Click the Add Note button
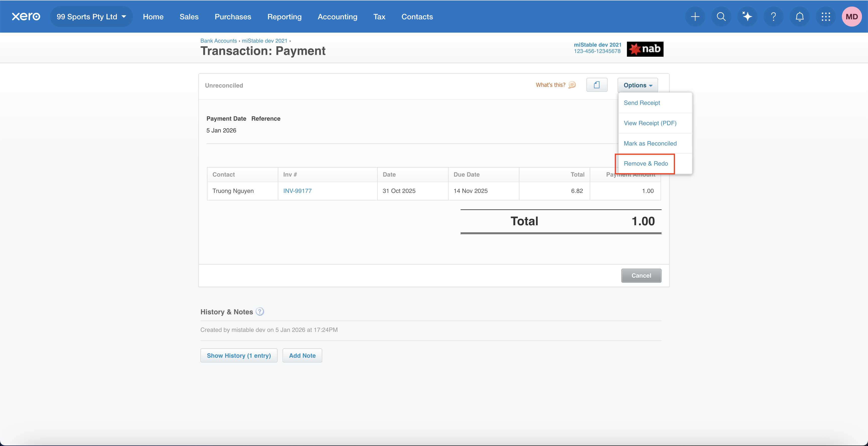The width and height of the screenshot is (868, 446). coord(302,355)
